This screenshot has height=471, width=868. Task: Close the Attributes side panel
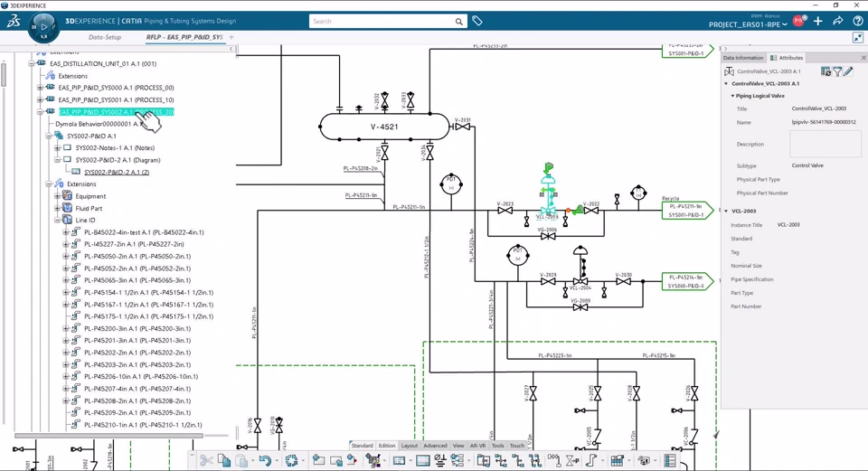click(x=863, y=58)
